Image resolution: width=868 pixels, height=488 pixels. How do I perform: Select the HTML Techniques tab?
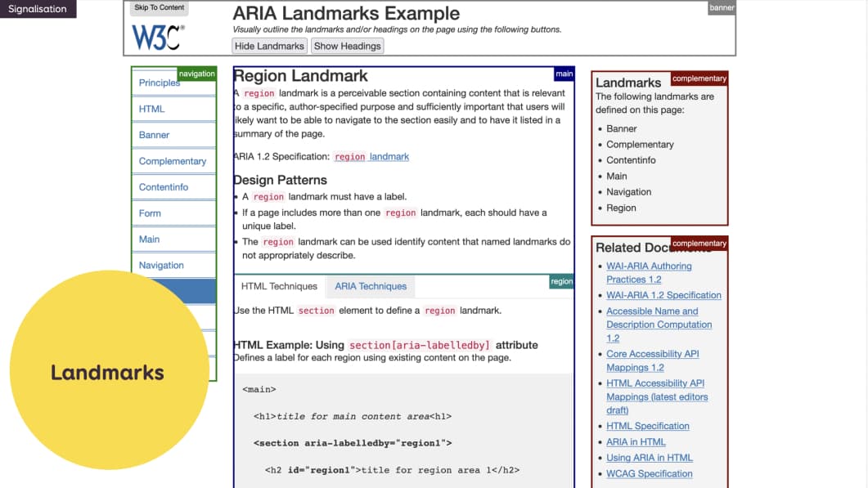pos(279,286)
